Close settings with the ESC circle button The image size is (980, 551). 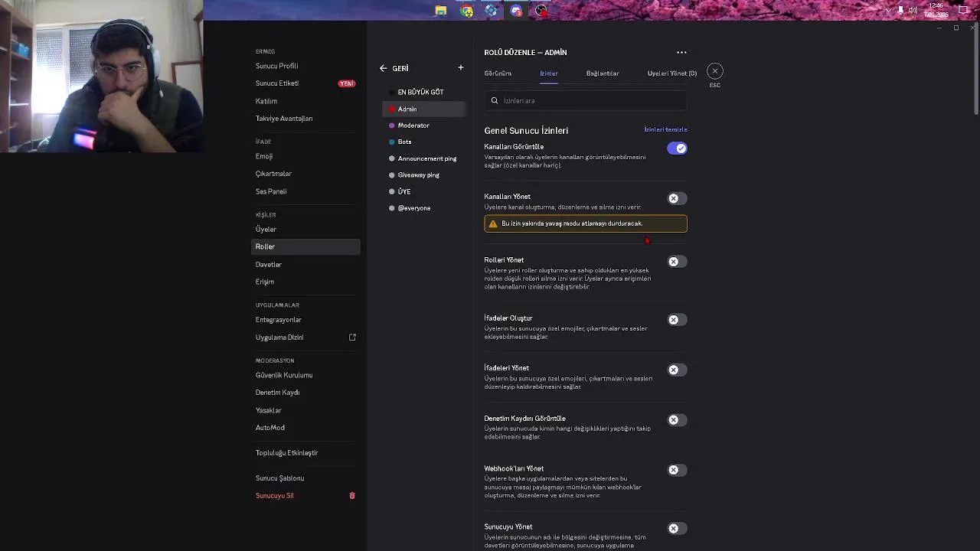pyautogui.click(x=714, y=71)
